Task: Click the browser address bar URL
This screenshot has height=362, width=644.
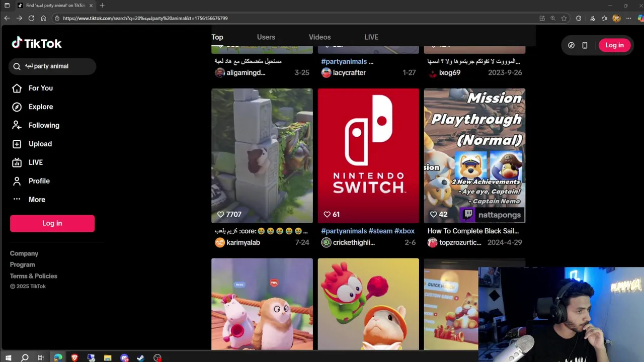Action: (x=145, y=18)
